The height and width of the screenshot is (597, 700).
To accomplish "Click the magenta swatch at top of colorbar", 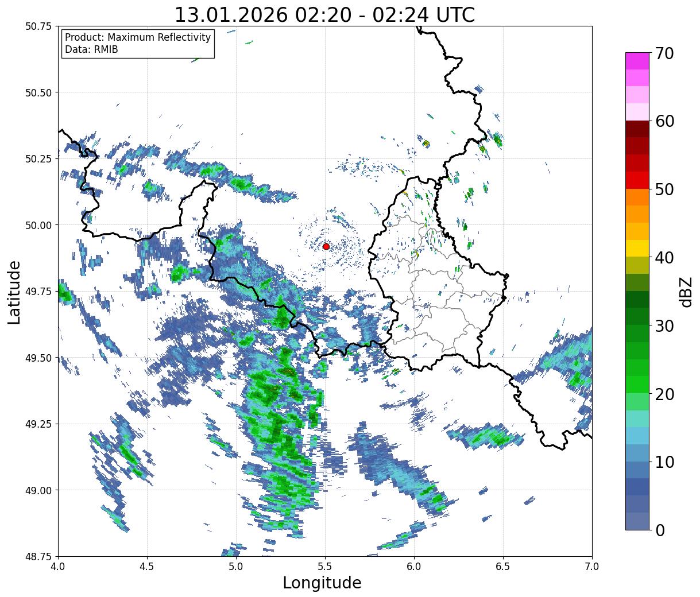I will click(x=637, y=61).
